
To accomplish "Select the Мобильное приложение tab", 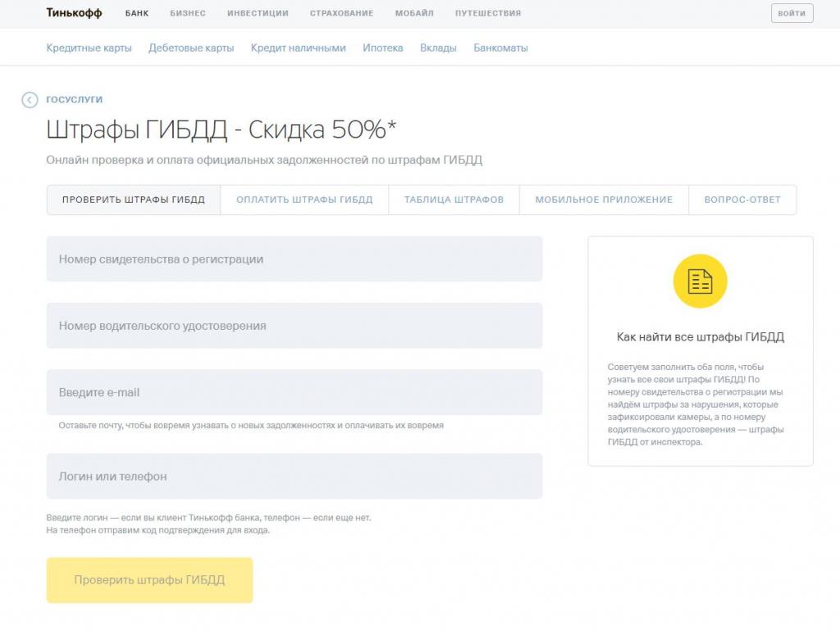I will 604,199.
